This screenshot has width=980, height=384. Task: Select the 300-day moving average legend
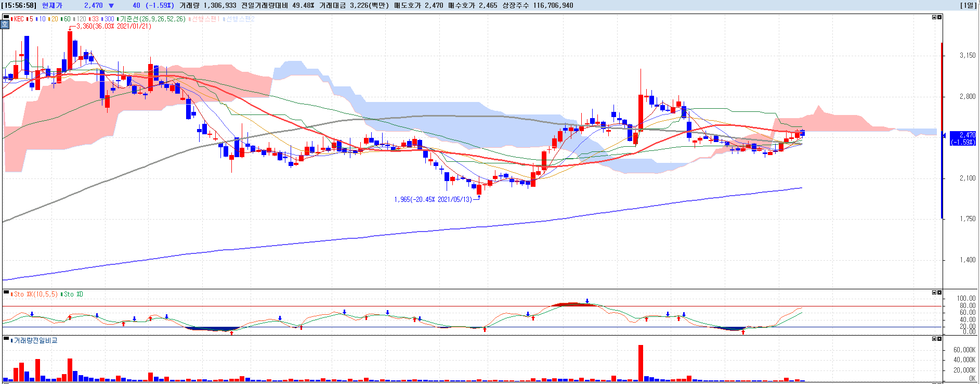click(108, 19)
